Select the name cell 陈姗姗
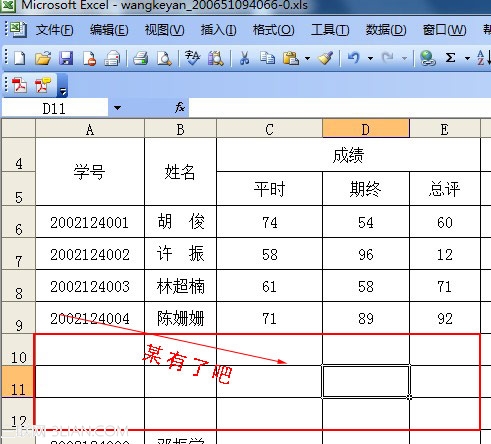 pos(180,318)
